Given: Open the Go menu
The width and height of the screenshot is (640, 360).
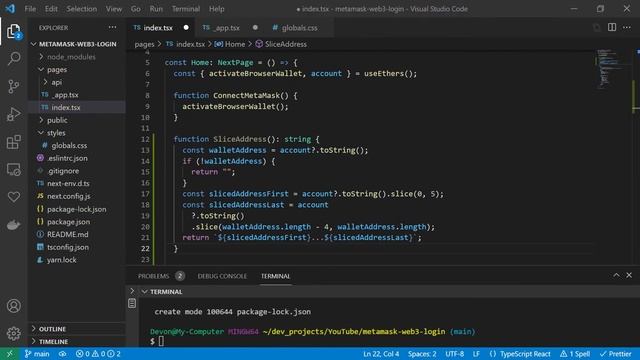Looking at the screenshot, I should [x=136, y=9].
